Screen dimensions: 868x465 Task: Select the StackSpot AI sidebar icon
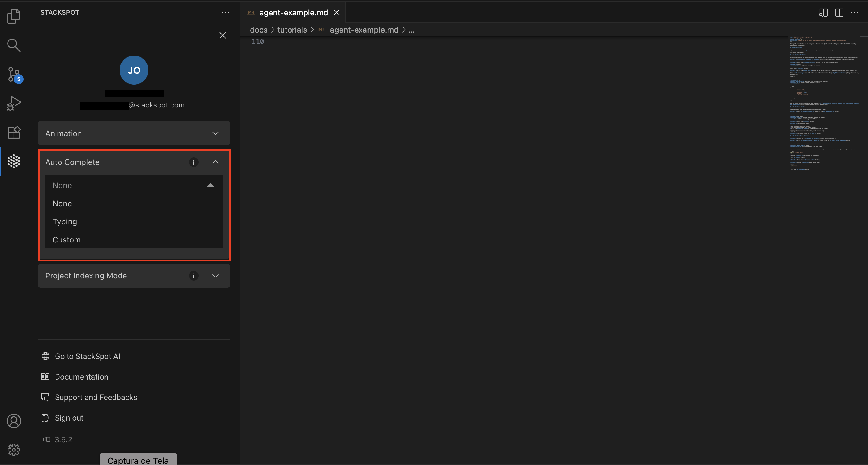14,161
